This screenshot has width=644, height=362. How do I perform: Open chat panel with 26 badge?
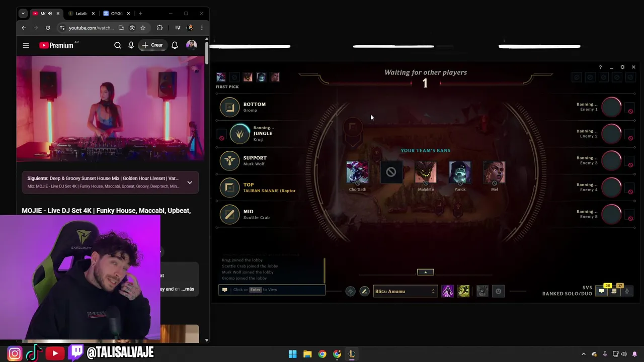point(602,291)
